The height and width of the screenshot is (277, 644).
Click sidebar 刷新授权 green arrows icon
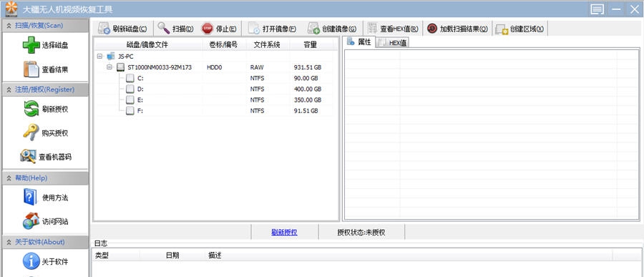[x=31, y=109]
